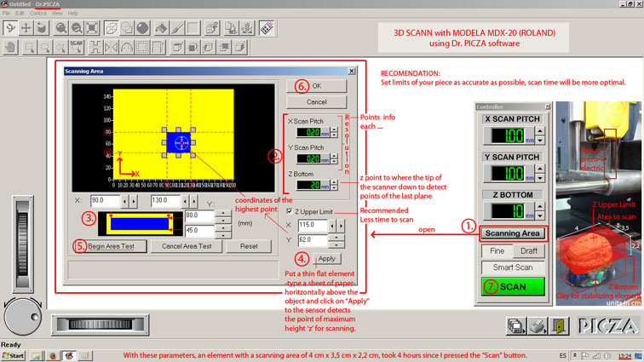Click the zoom in magnifier icon
The width and height of the screenshot is (644, 362).
coord(60,28)
